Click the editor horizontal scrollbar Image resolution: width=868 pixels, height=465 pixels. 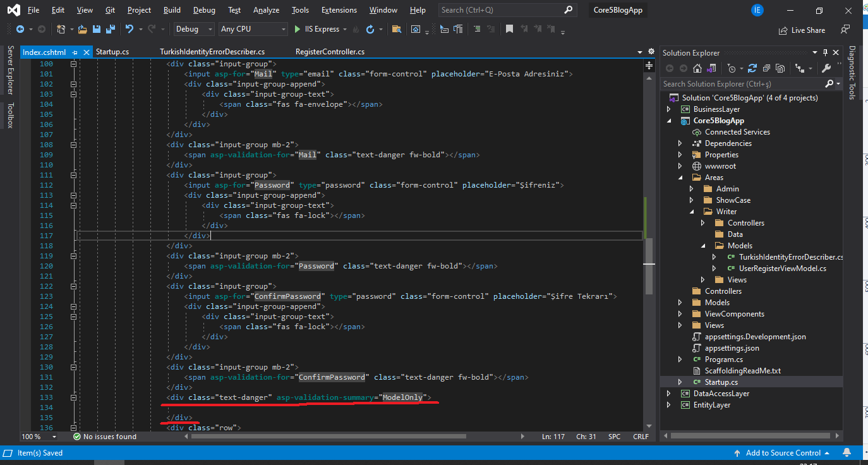[x=330, y=437]
